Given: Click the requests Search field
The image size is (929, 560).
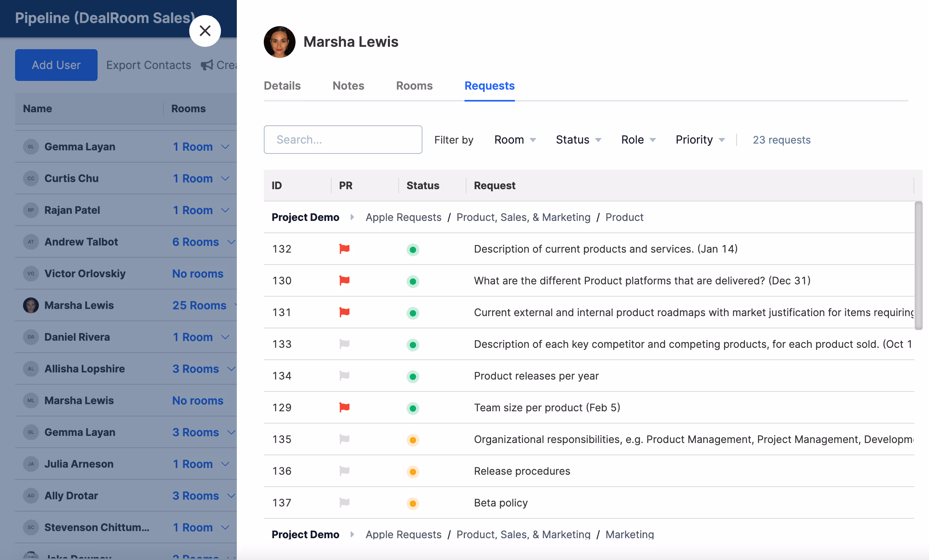Looking at the screenshot, I should (x=343, y=140).
